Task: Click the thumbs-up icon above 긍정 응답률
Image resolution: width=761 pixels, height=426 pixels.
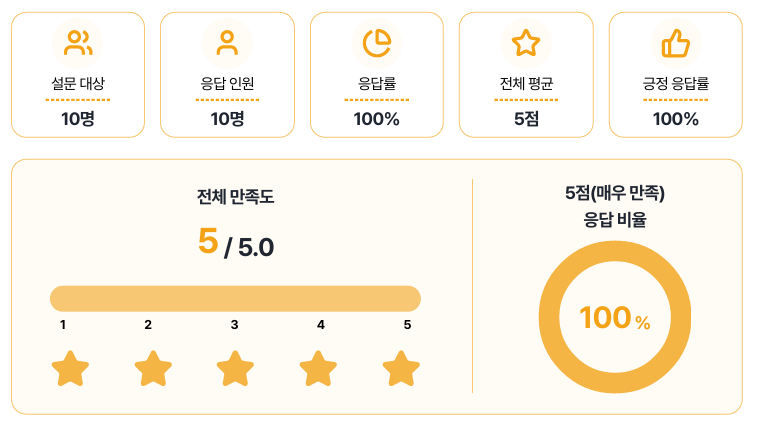Action: (x=676, y=43)
